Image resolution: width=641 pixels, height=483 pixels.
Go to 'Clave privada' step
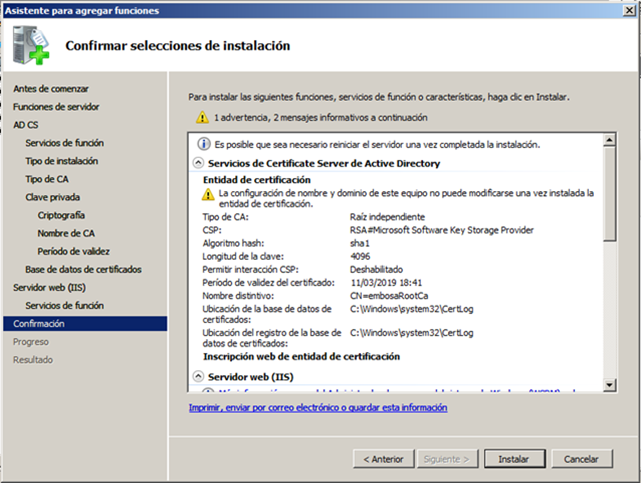pyautogui.click(x=51, y=197)
